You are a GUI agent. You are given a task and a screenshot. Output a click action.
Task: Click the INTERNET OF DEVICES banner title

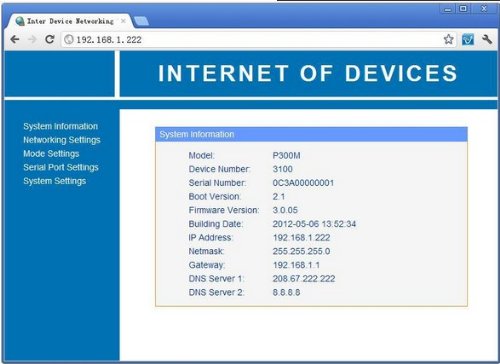tap(307, 73)
